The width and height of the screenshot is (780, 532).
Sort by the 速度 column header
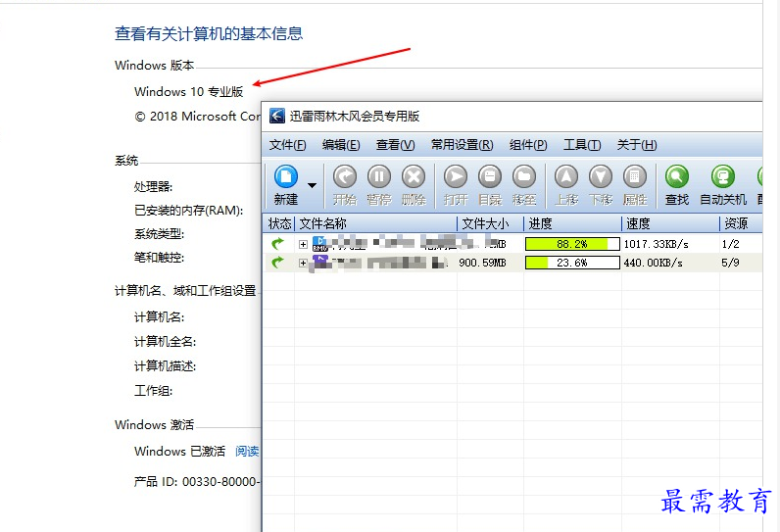pos(670,223)
